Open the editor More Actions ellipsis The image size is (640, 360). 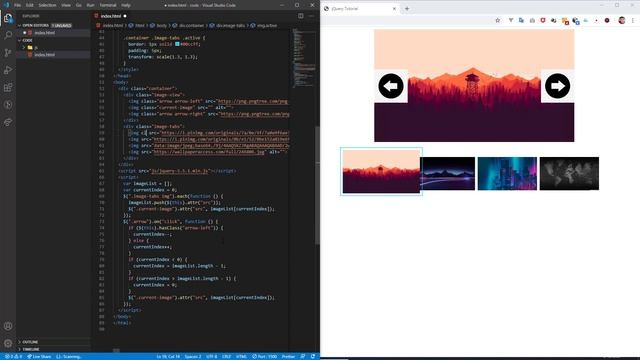click(x=311, y=16)
